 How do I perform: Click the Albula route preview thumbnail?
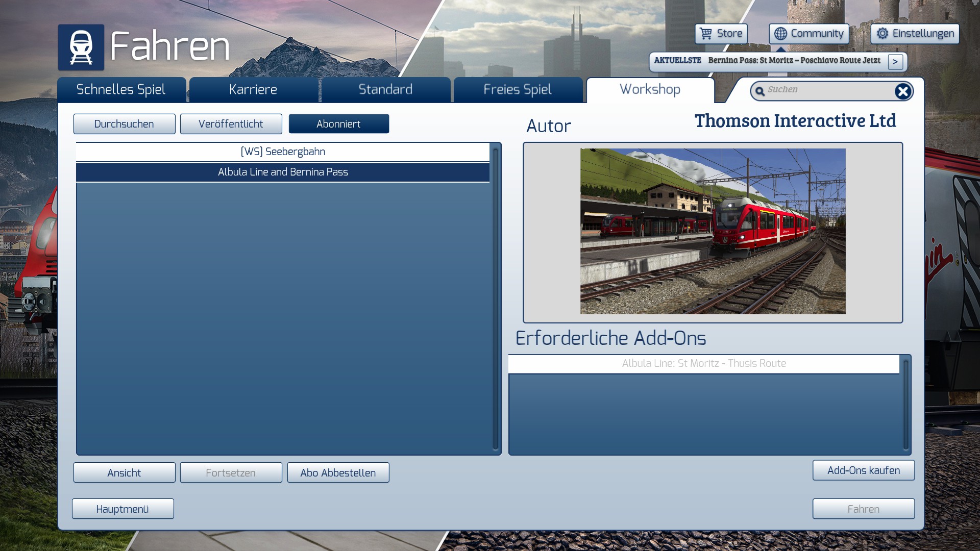pyautogui.click(x=713, y=231)
